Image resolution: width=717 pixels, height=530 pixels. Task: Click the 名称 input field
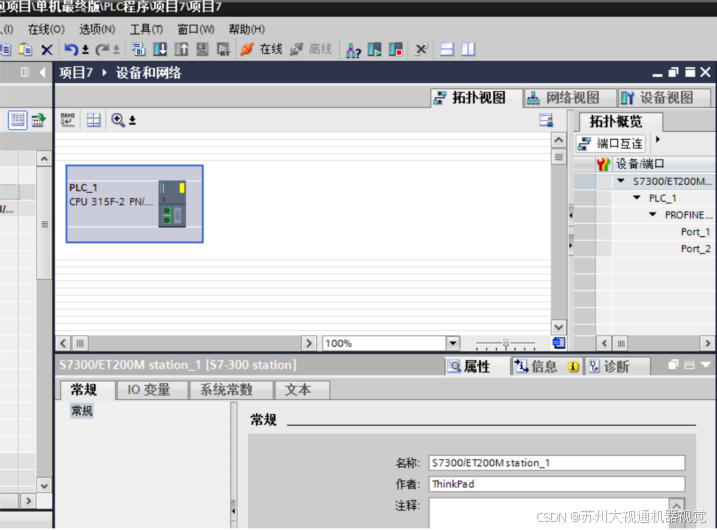(x=556, y=463)
